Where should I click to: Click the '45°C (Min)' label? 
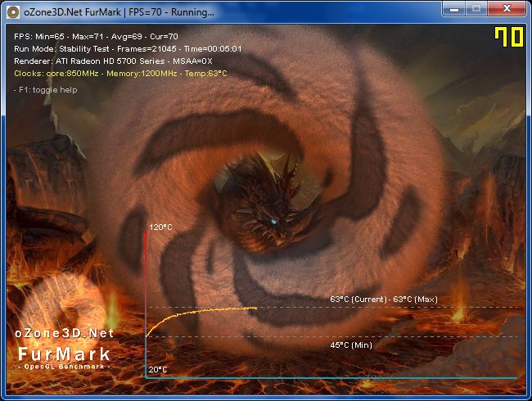click(351, 345)
